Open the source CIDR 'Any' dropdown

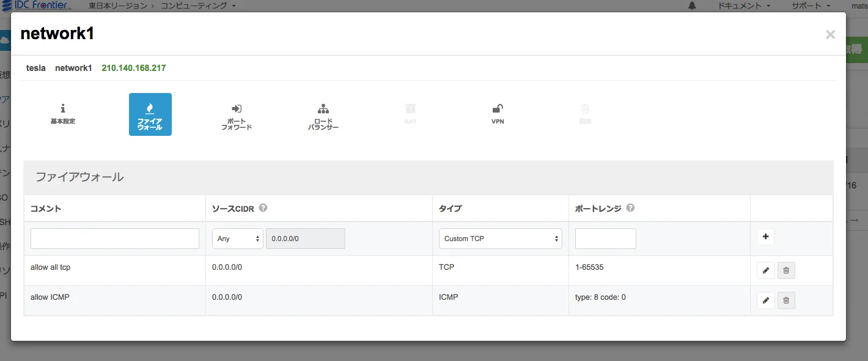238,239
